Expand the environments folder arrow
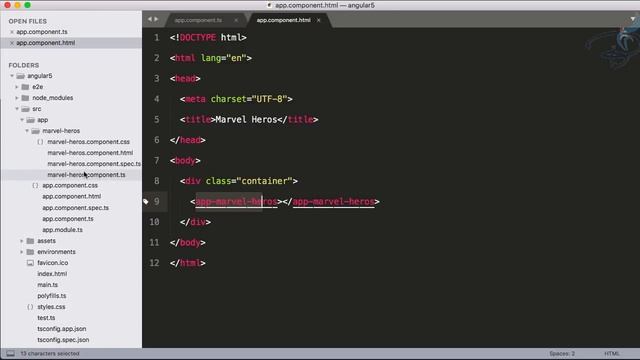Screen dimensions: 640x360 click(22, 252)
